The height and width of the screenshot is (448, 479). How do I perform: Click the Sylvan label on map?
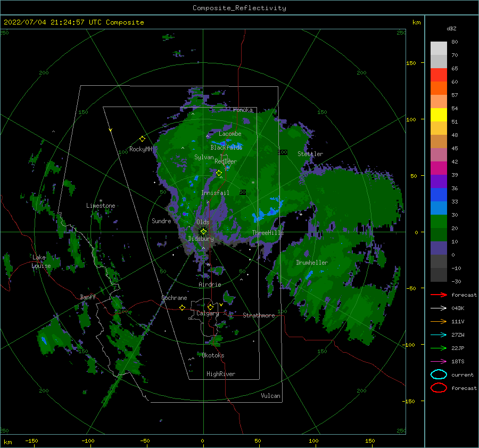pos(204,157)
